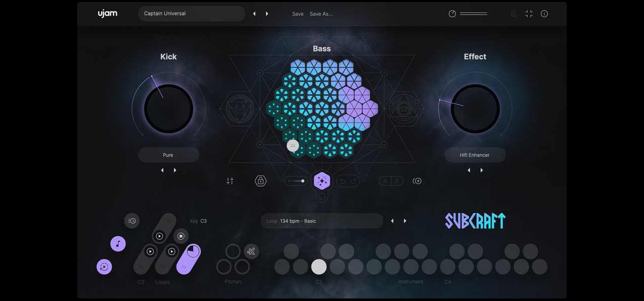
Task: Click the collapse view arrows icon
Action: click(529, 14)
